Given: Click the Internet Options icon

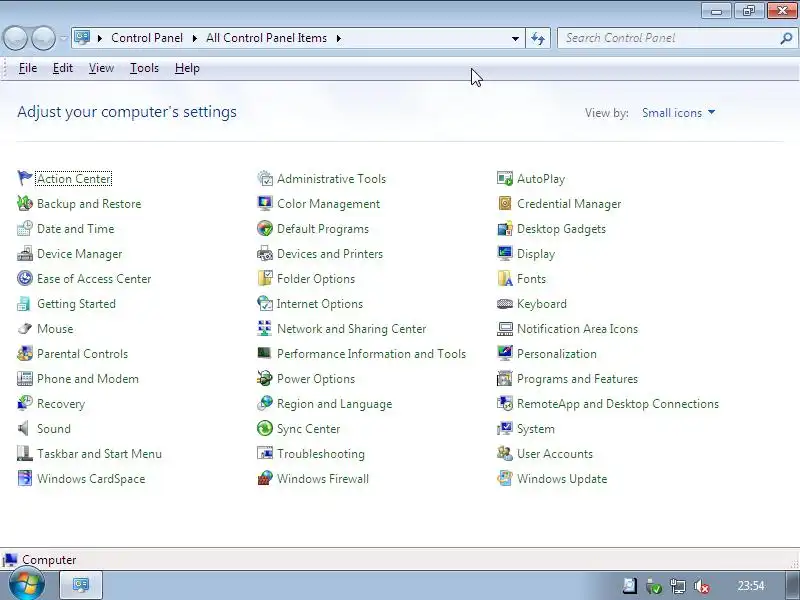Looking at the screenshot, I should click(265, 303).
